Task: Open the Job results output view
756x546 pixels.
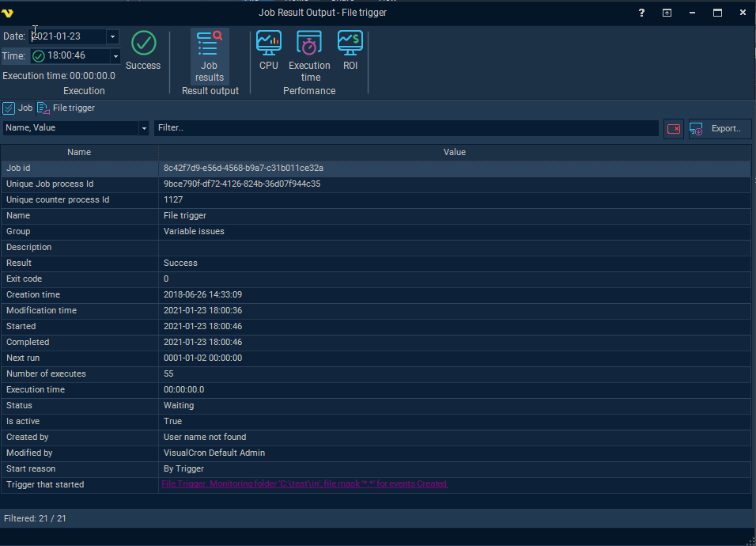Action: pos(210,55)
